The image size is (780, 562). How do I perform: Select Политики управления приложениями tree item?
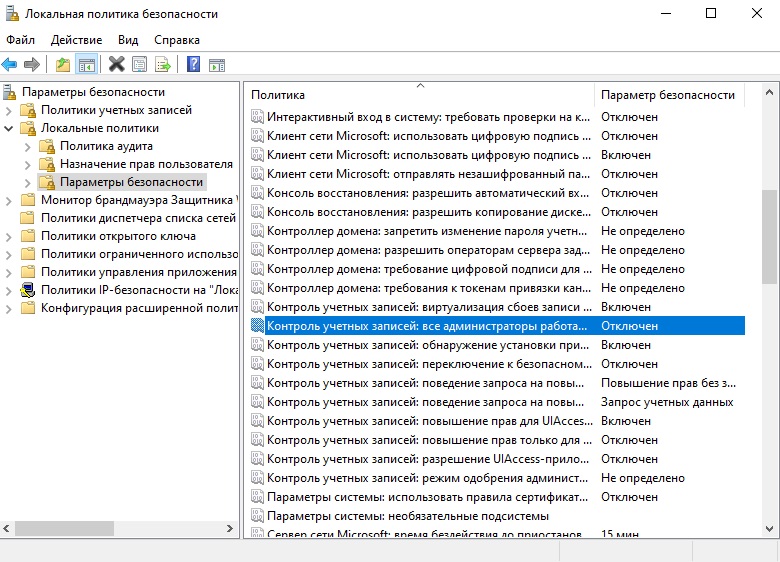[138, 272]
